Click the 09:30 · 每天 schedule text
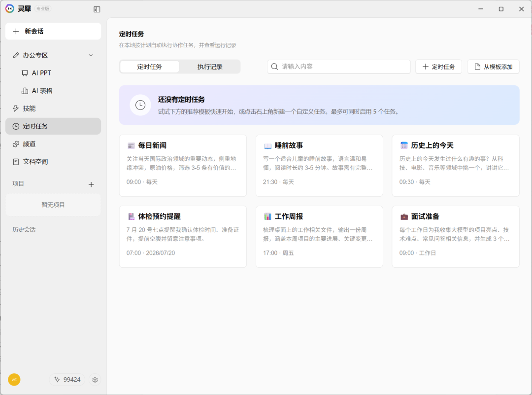Viewport: 532px width, 395px height. (x=415, y=182)
